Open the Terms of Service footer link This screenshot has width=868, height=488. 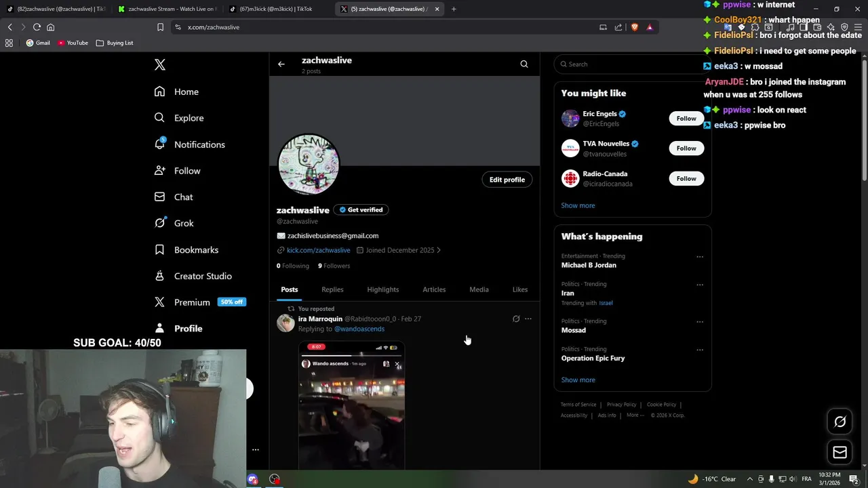(578, 405)
